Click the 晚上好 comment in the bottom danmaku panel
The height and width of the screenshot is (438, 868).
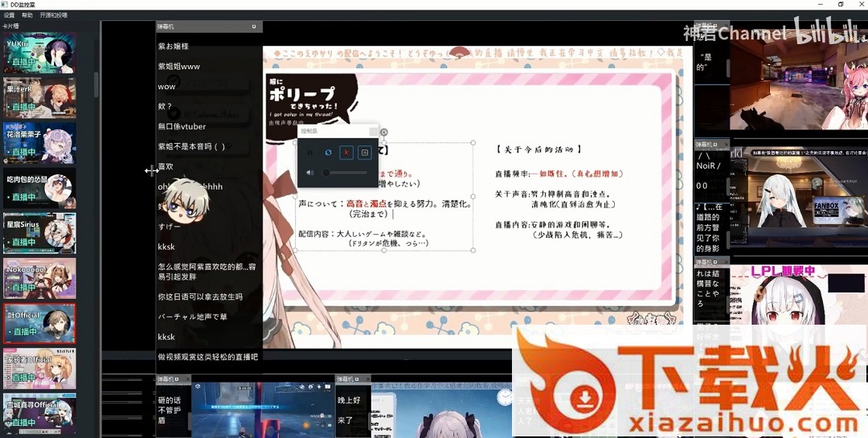pos(349,399)
